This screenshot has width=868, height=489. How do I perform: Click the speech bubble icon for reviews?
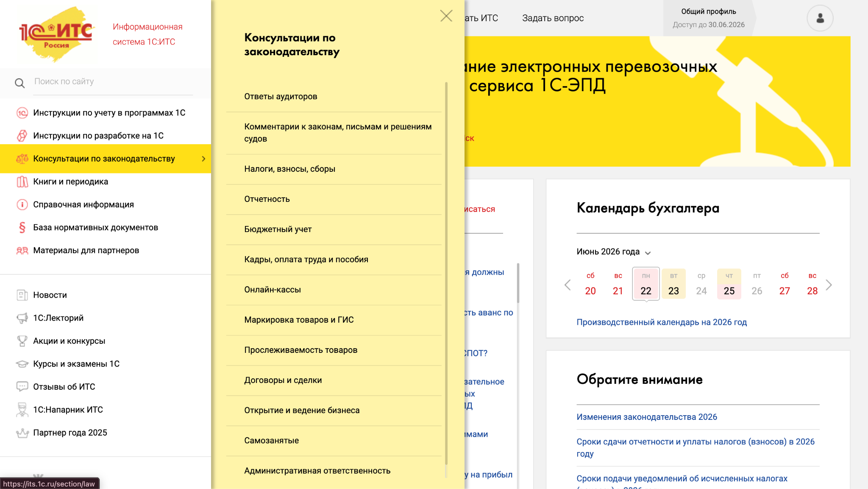tap(22, 386)
